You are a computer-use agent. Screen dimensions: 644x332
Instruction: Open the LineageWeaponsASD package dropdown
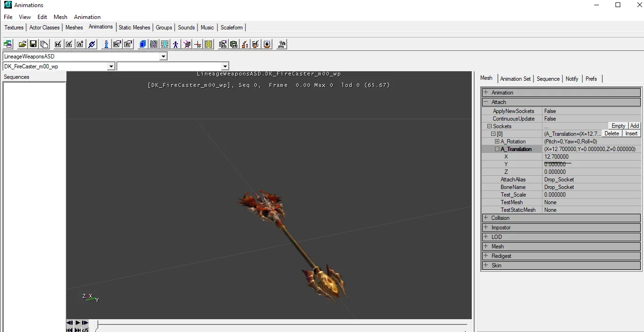coord(163,57)
